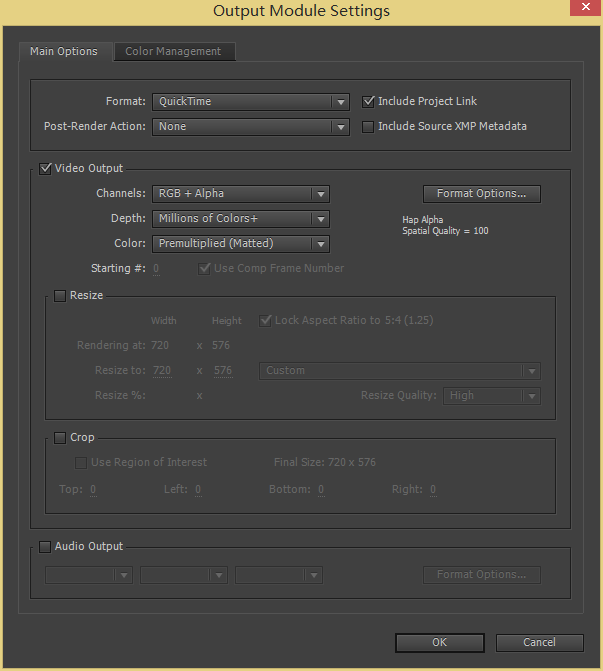Click the Hap Alpha codec text
Image resolution: width=603 pixels, height=671 pixels.
(422, 220)
